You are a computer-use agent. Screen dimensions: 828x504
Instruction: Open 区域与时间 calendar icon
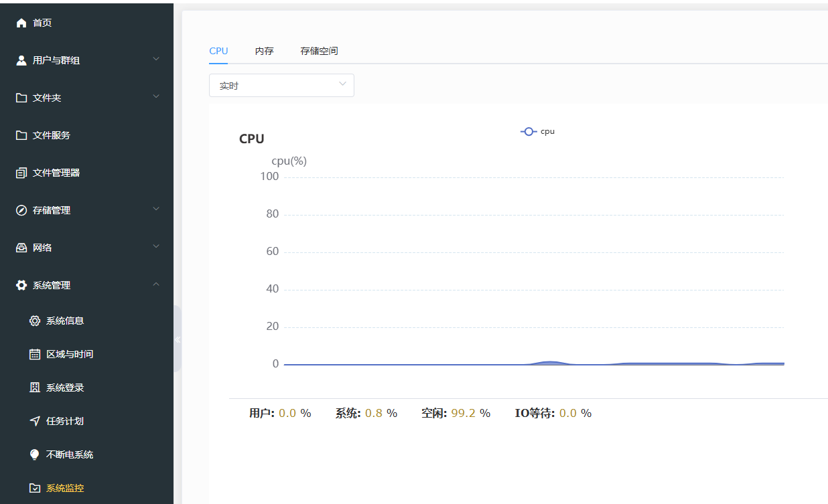[34, 354]
